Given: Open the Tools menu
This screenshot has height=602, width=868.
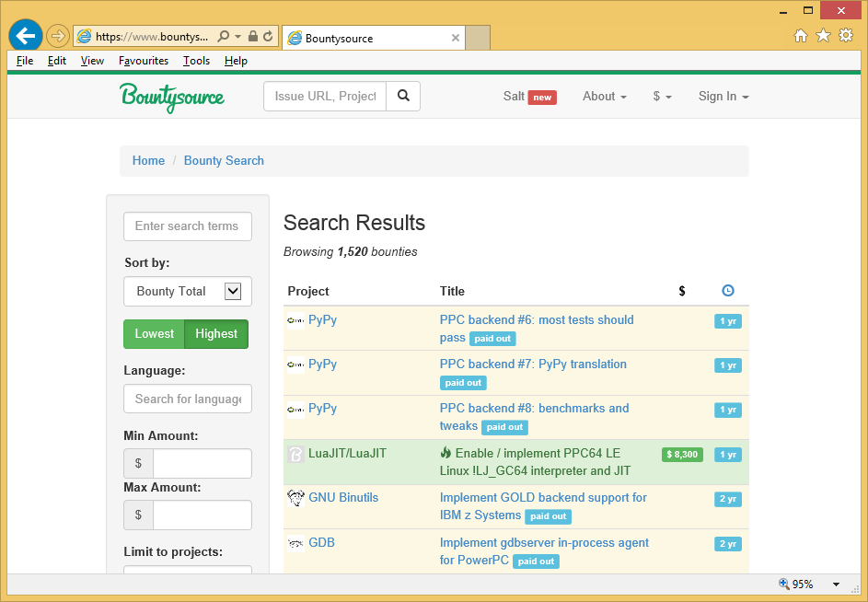Looking at the screenshot, I should click(196, 61).
